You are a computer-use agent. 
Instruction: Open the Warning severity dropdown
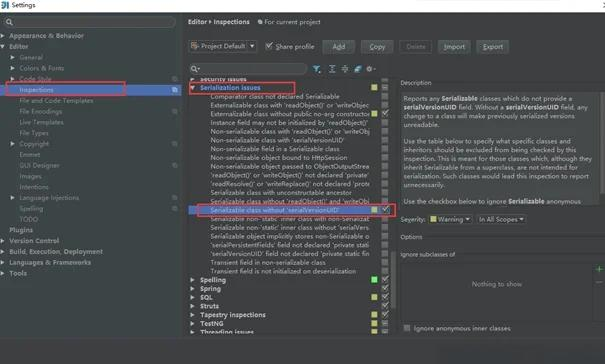point(450,219)
